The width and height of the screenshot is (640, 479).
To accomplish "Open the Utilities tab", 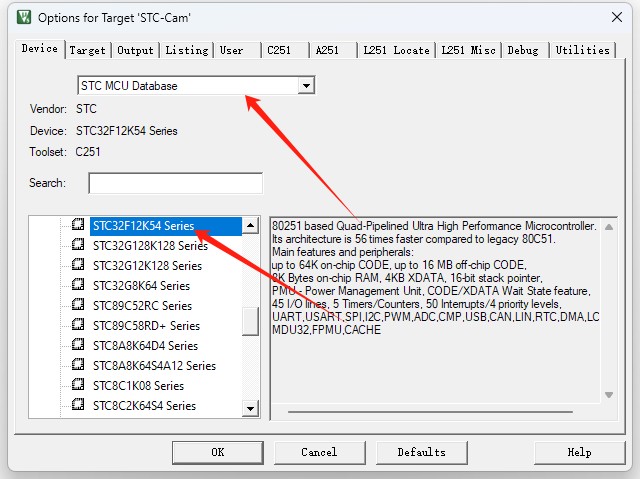I will (582, 50).
